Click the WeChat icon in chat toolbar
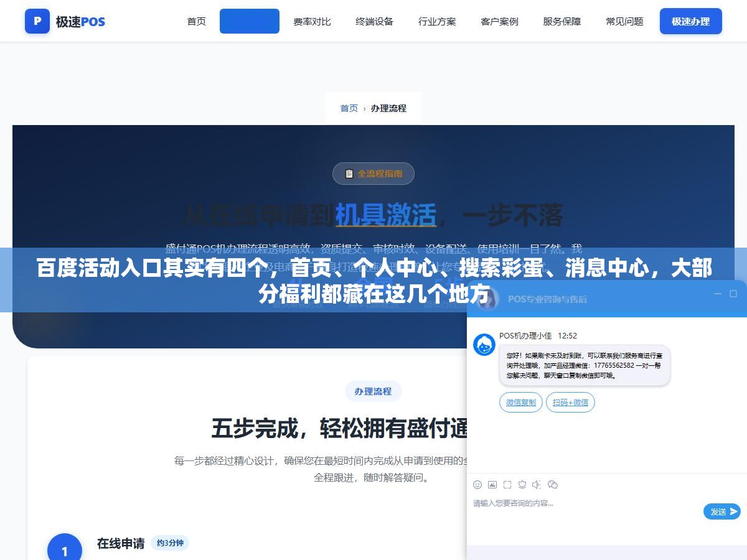 (x=553, y=485)
